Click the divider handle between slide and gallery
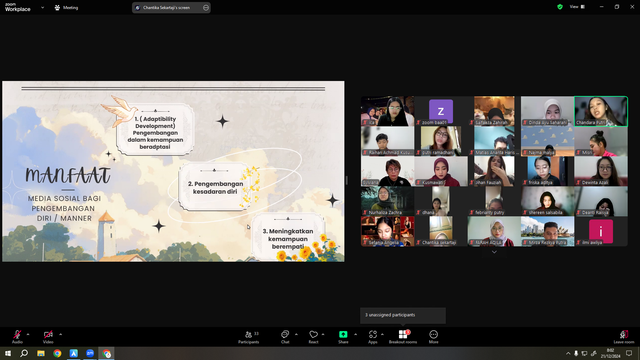The height and width of the screenshot is (360, 640). [x=347, y=180]
